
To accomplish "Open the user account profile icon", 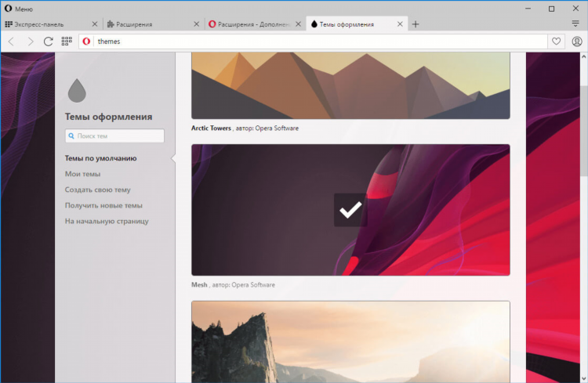I will pyautogui.click(x=577, y=42).
